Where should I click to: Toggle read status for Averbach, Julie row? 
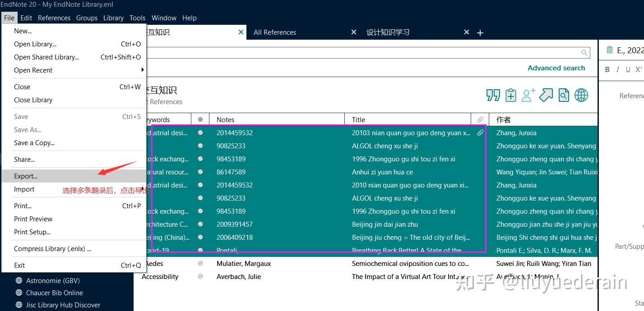200,277
